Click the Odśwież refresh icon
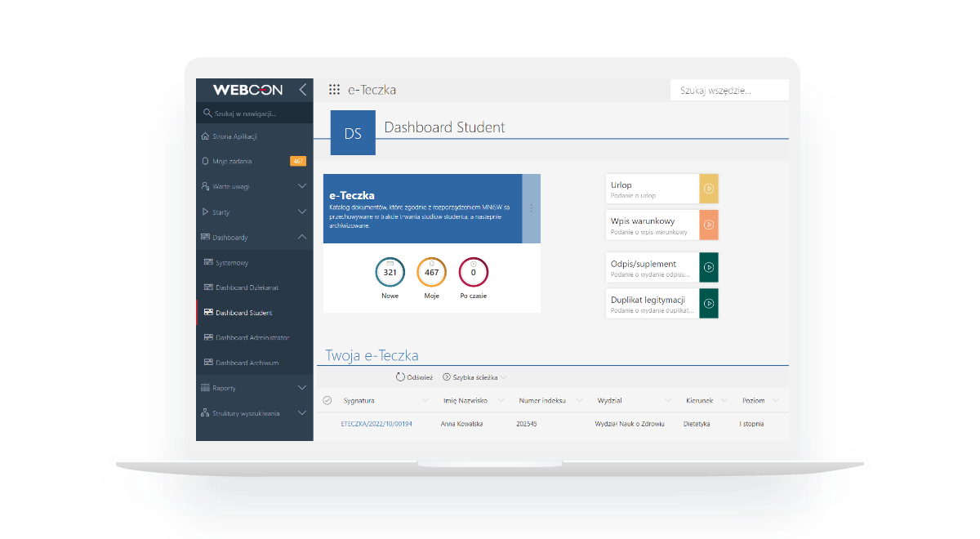 pyautogui.click(x=401, y=377)
